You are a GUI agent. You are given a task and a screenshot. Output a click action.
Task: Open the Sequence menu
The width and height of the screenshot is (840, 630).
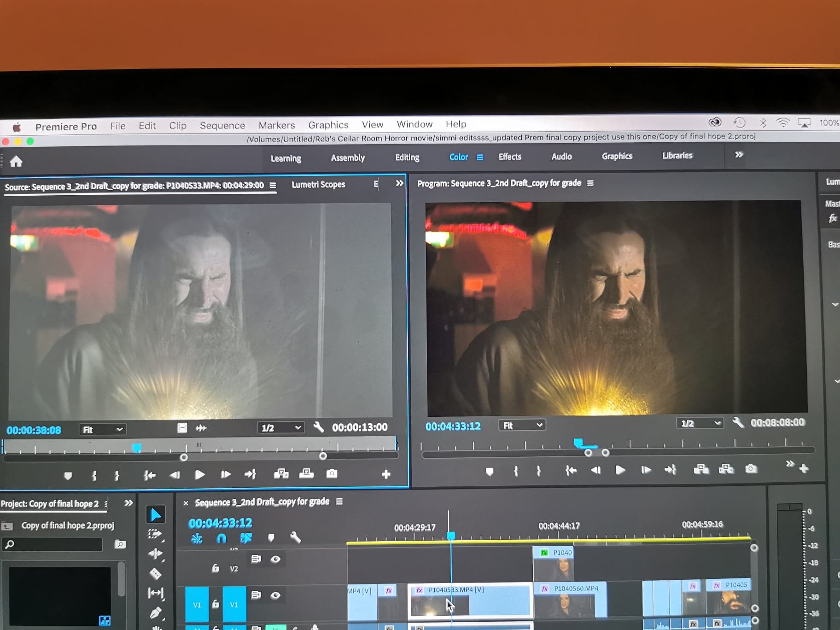[x=222, y=126]
